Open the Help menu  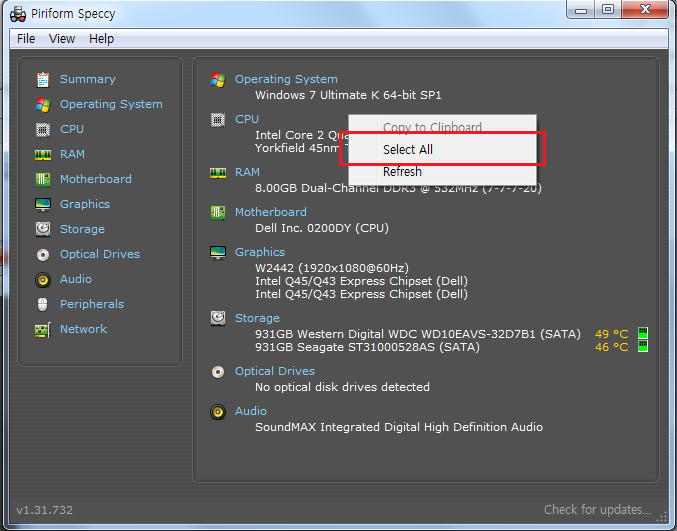(x=101, y=39)
